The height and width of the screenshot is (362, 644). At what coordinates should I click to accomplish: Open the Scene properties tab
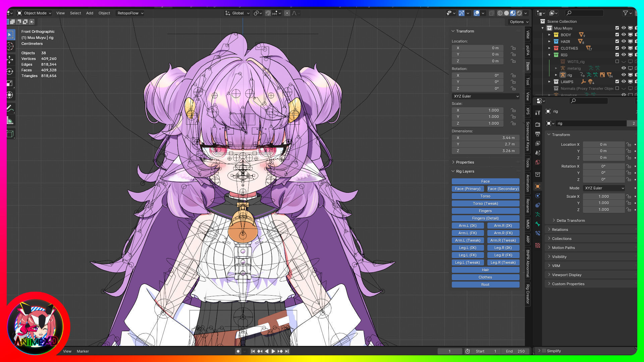pos(538,153)
